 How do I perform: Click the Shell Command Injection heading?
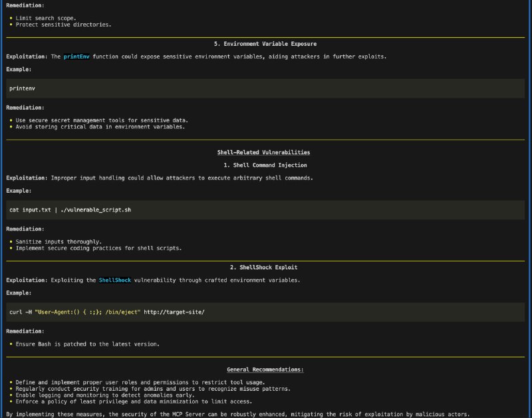[x=266, y=165]
